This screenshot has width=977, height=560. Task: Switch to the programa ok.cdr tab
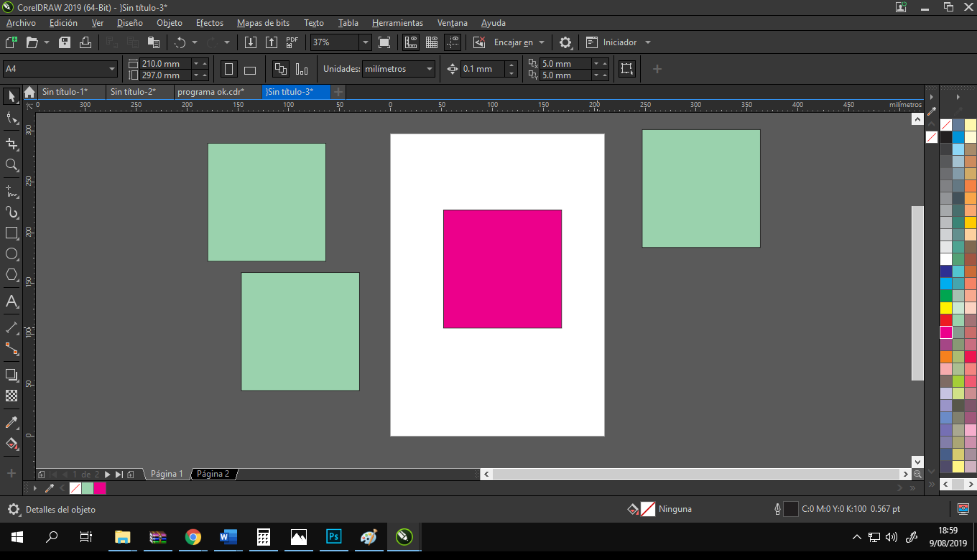click(x=210, y=92)
